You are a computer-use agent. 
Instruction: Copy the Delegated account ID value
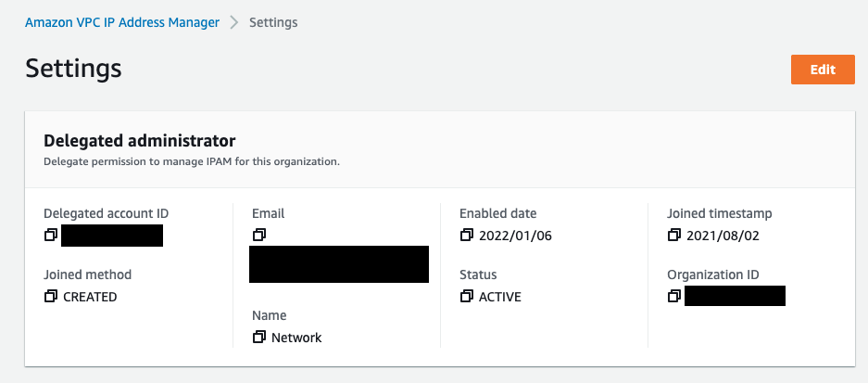(50, 235)
